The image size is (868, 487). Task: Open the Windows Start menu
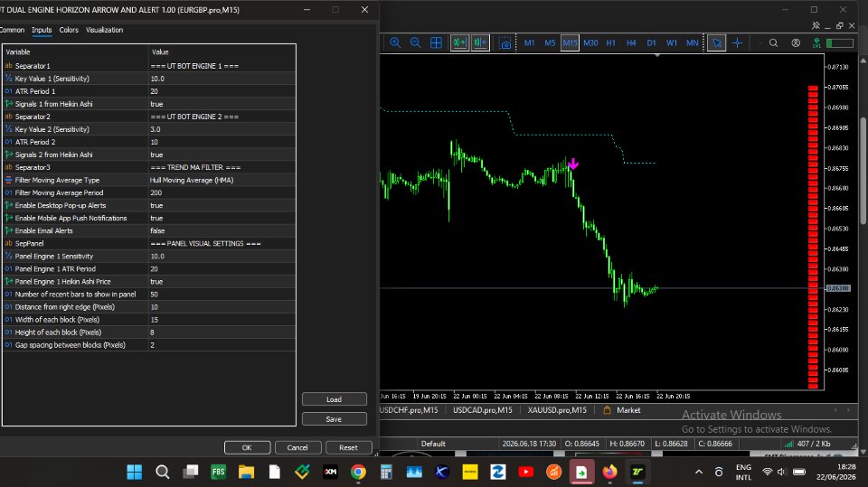135,472
